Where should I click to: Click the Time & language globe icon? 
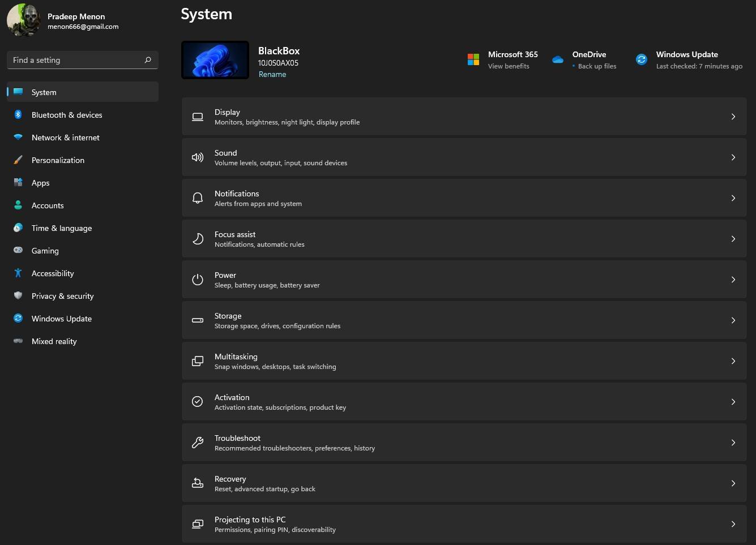(18, 228)
